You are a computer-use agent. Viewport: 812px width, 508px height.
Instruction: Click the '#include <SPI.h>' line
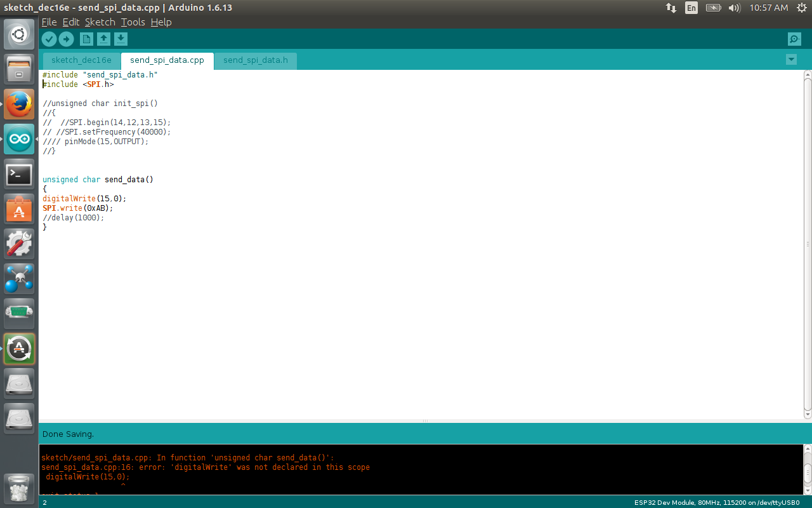pos(78,84)
